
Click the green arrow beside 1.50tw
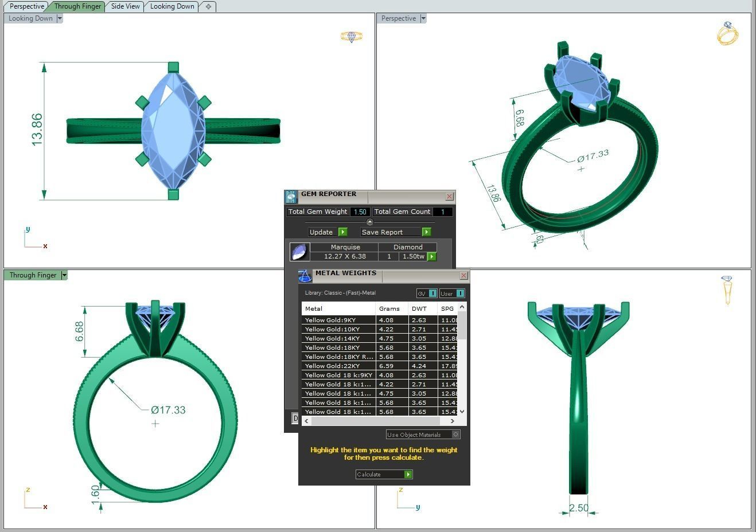pyautogui.click(x=432, y=256)
